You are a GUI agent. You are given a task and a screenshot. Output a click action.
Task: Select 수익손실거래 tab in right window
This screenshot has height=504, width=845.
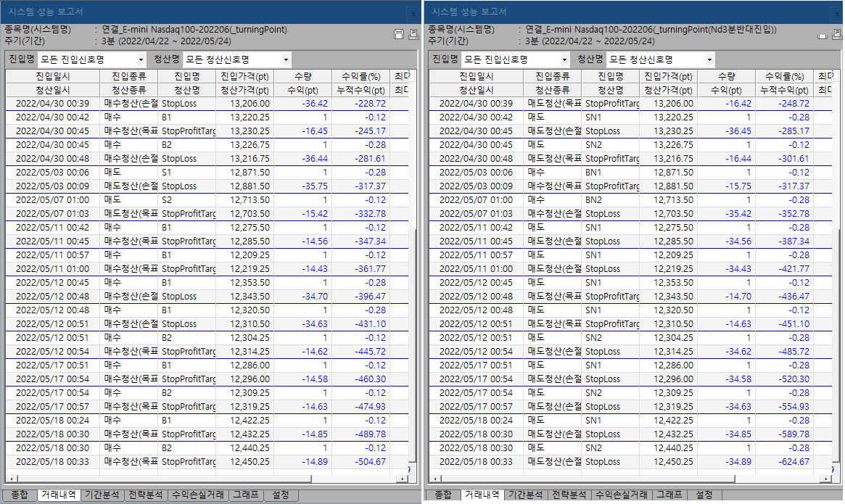pos(622,495)
